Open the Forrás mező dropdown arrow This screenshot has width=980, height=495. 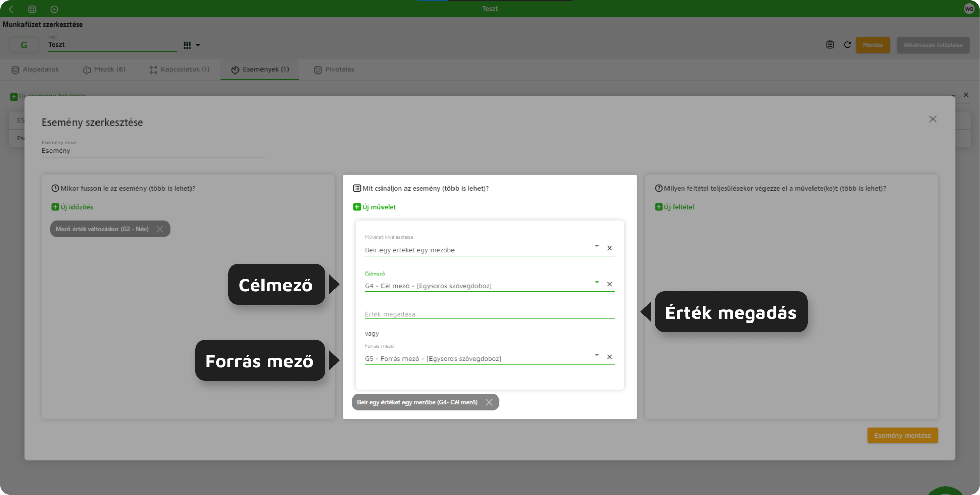coord(596,355)
